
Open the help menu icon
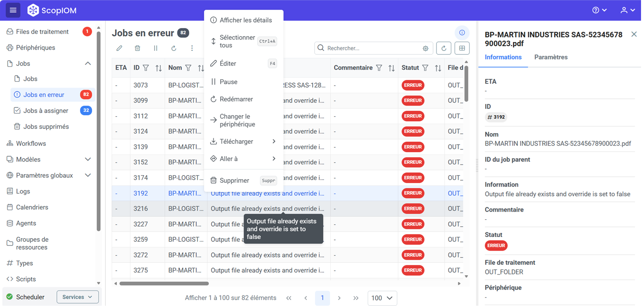tap(599, 10)
